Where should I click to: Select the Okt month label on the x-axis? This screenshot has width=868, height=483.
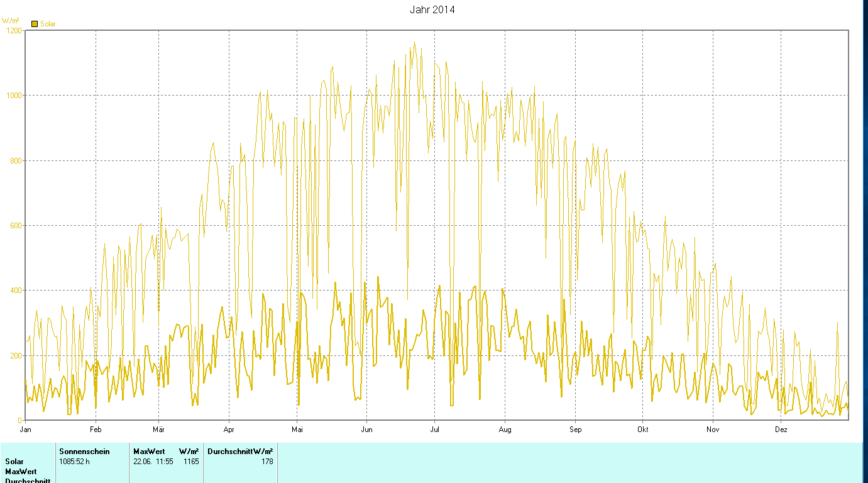[642, 430]
